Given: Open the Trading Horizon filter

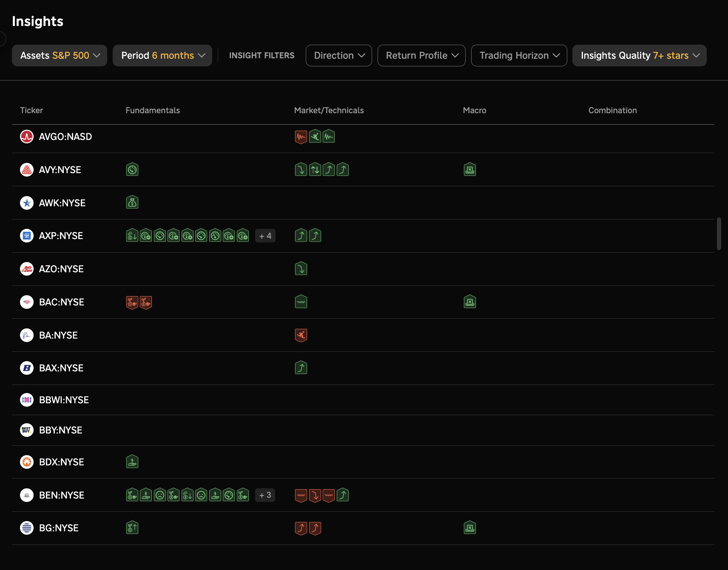Looking at the screenshot, I should [x=519, y=55].
